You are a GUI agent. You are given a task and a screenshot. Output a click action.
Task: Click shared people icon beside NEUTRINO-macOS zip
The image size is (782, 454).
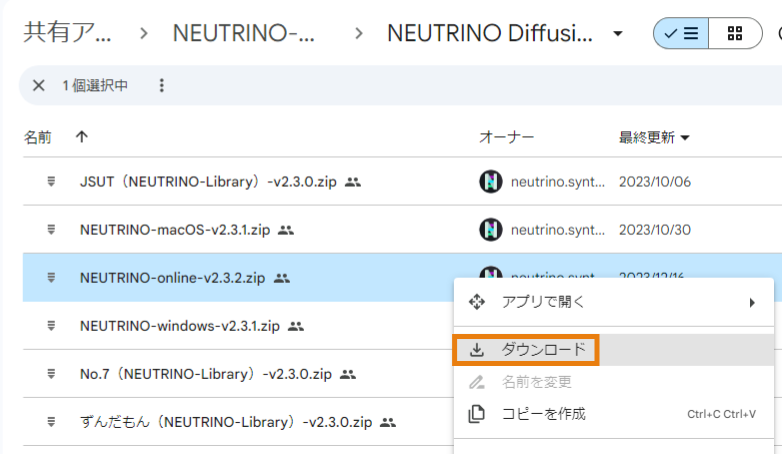tap(286, 230)
